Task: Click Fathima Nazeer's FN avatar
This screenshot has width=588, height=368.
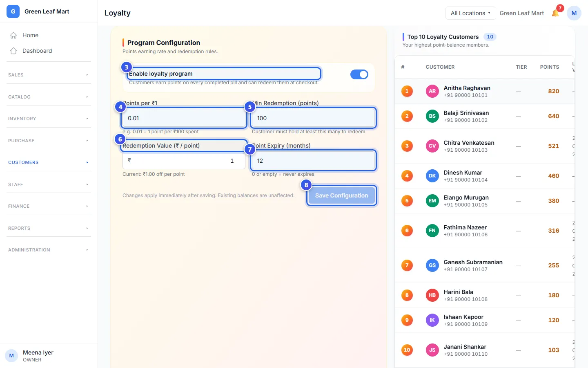Action: click(x=432, y=231)
